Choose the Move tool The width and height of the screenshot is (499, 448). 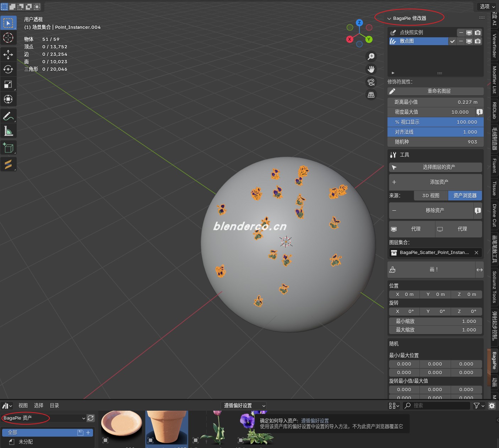[x=8, y=54]
